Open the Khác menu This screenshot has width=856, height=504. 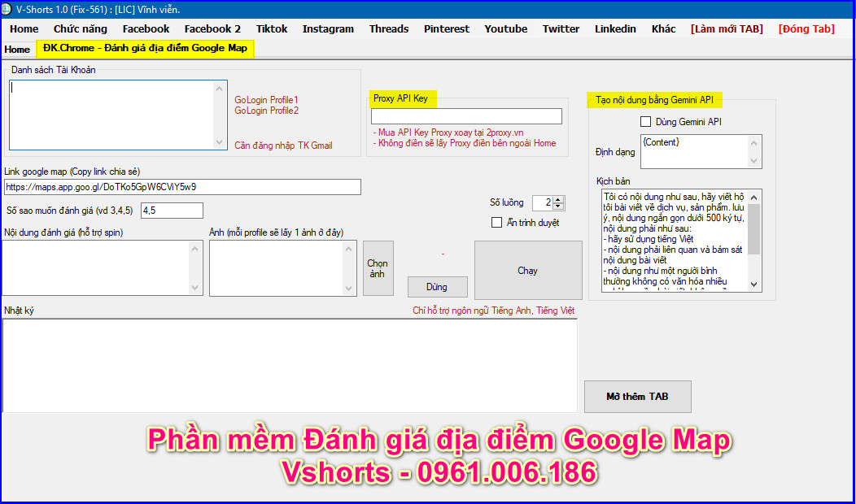[663, 29]
